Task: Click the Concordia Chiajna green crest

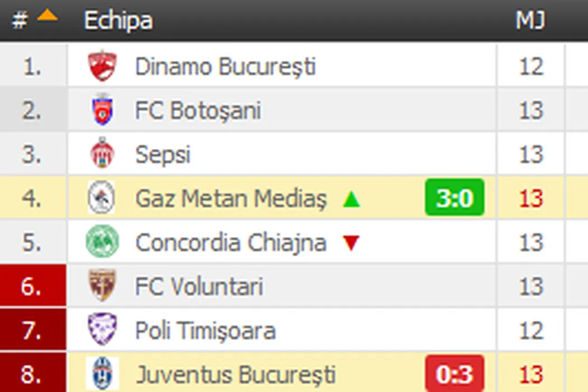Action: (x=102, y=242)
